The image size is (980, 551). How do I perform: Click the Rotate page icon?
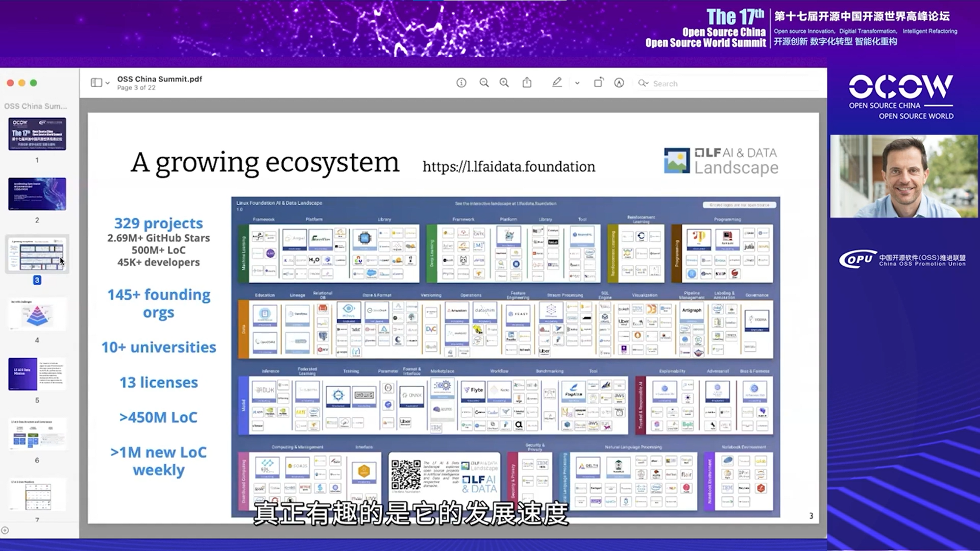[598, 83]
